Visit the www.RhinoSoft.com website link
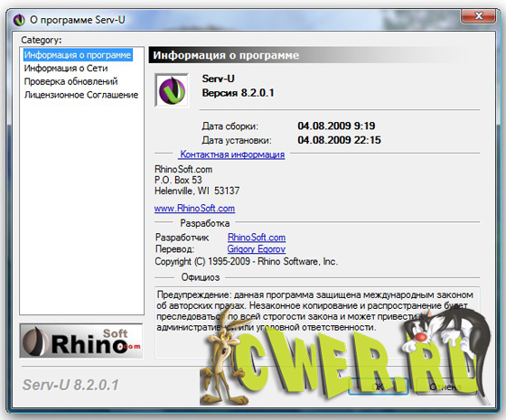506x420 pixels. (194, 209)
